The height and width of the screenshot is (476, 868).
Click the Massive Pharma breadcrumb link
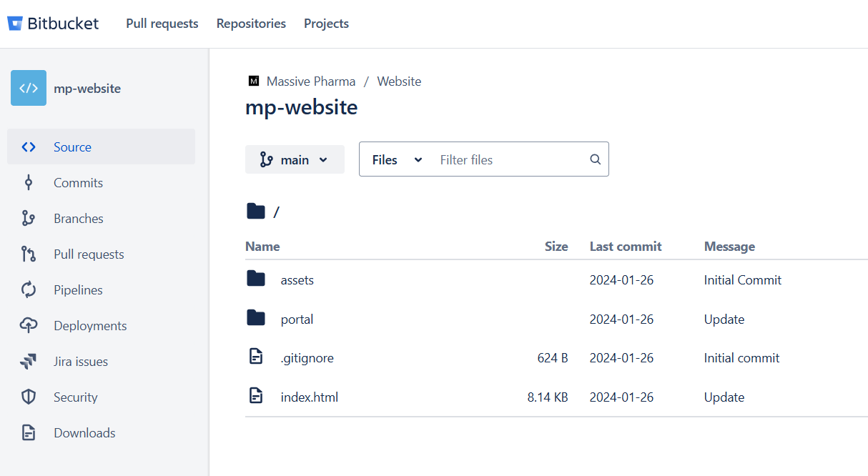pyautogui.click(x=310, y=81)
